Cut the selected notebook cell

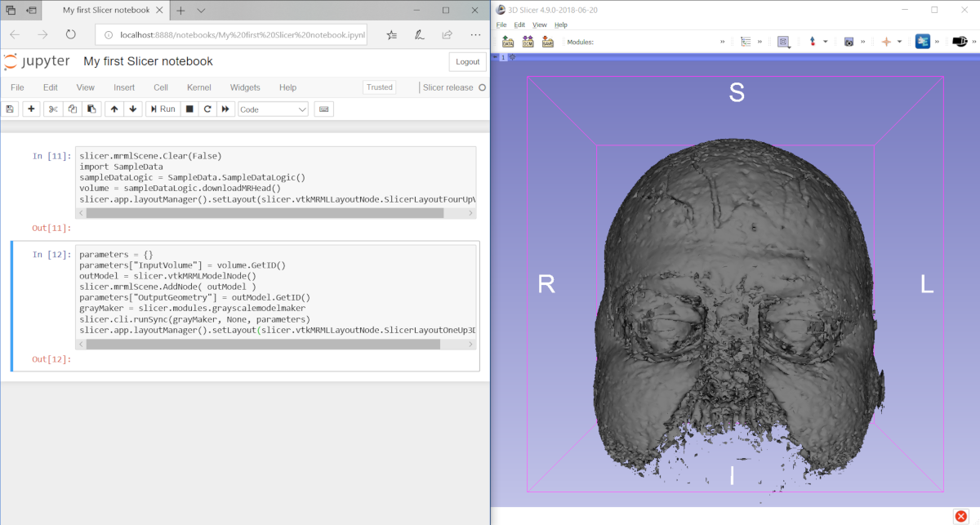click(x=52, y=109)
